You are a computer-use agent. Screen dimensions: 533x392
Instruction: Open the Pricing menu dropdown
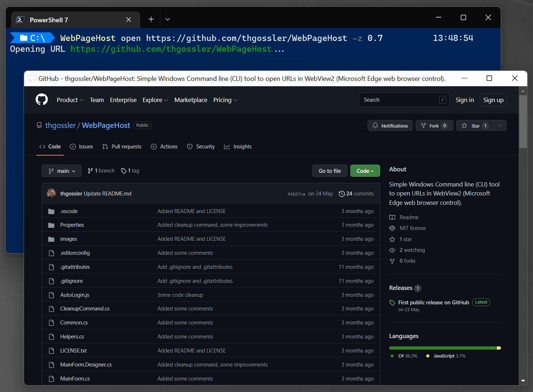(x=225, y=100)
